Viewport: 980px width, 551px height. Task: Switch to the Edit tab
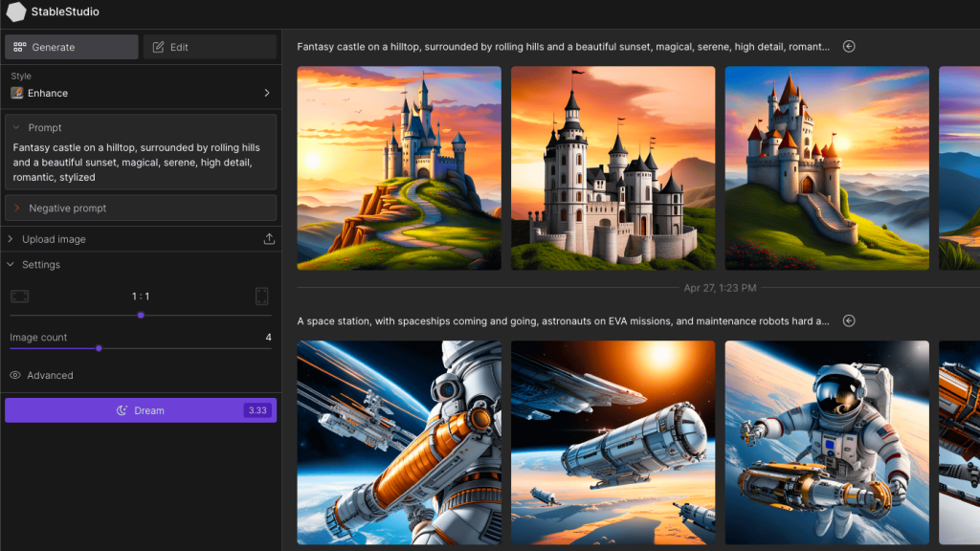210,47
